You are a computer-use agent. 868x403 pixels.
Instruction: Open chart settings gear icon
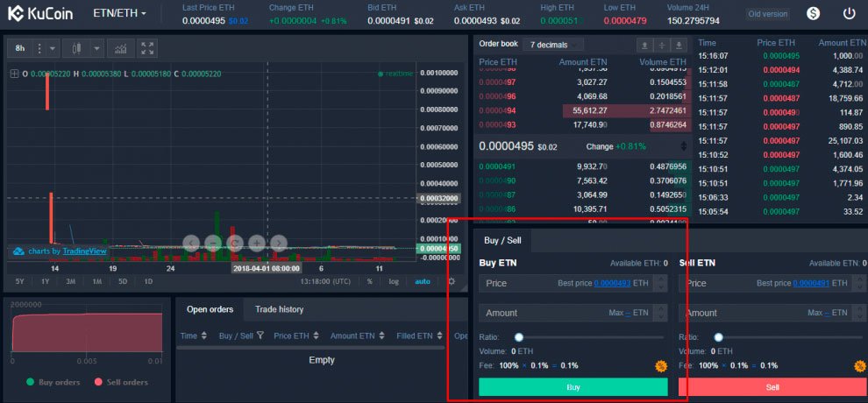click(452, 281)
